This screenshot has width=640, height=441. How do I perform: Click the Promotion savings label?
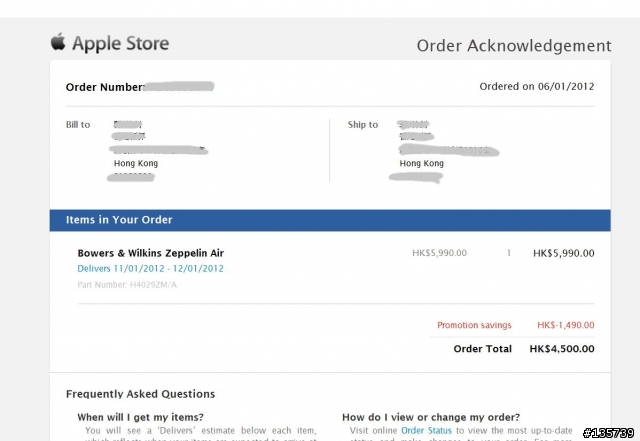pyautogui.click(x=474, y=325)
